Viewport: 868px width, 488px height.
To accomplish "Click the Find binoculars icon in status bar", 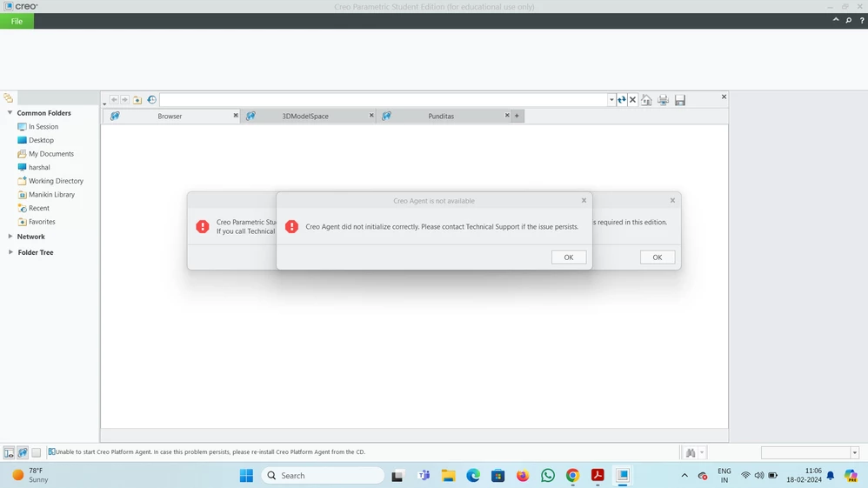I will (691, 452).
